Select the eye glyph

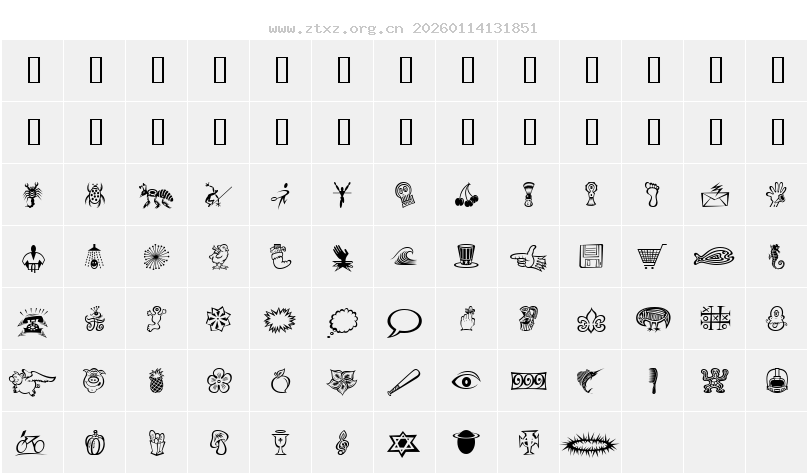click(466, 381)
